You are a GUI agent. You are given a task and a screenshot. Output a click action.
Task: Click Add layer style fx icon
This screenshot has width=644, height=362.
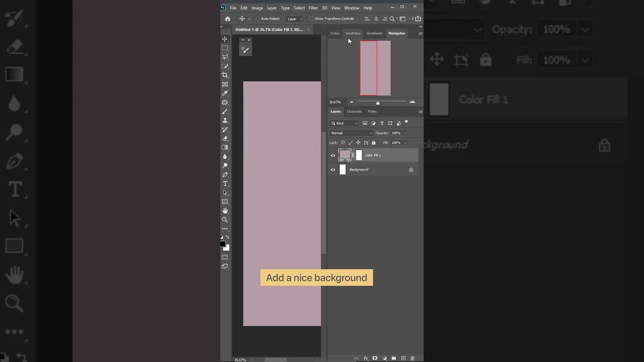click(x=366, y=358)
